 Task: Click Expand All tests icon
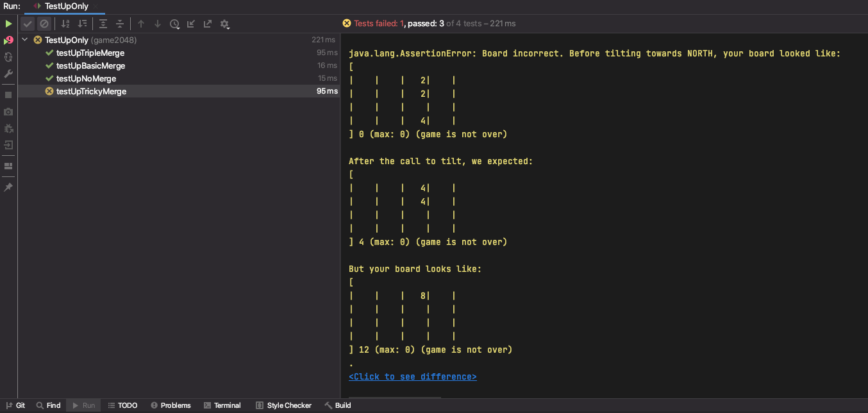[103, 24]
